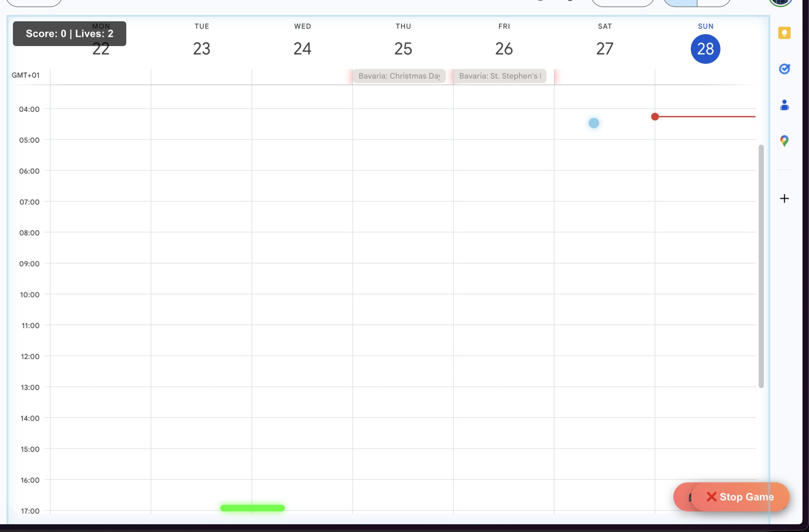Open Bavaria: St. Stephen's Day event

500,76
